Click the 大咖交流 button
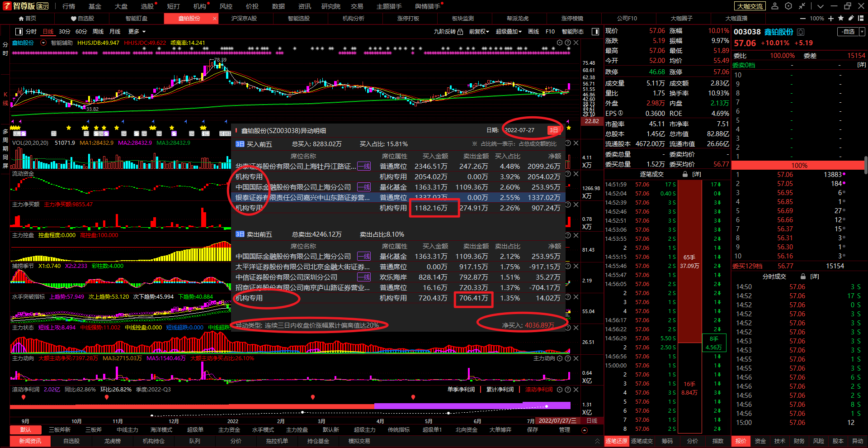The image size is (868, 448). tap(750, 6)
